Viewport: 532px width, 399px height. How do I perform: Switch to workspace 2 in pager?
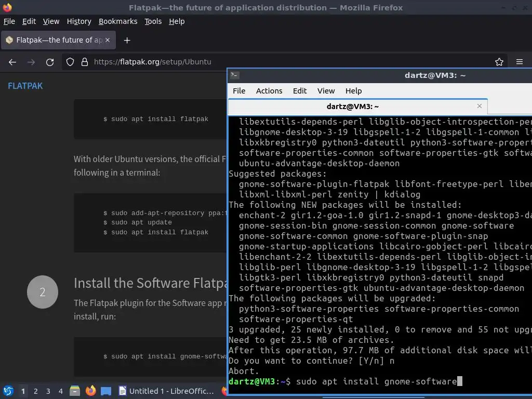[x=36, y=391]
